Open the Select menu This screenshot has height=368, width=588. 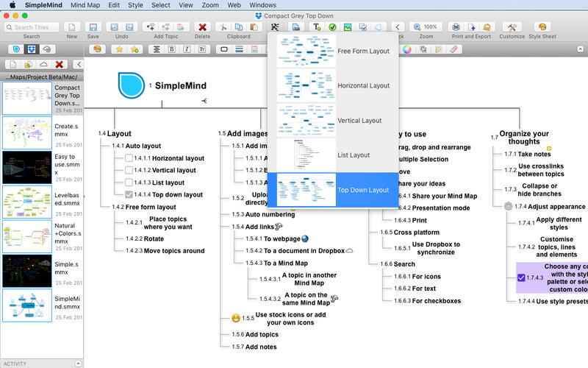160,5
